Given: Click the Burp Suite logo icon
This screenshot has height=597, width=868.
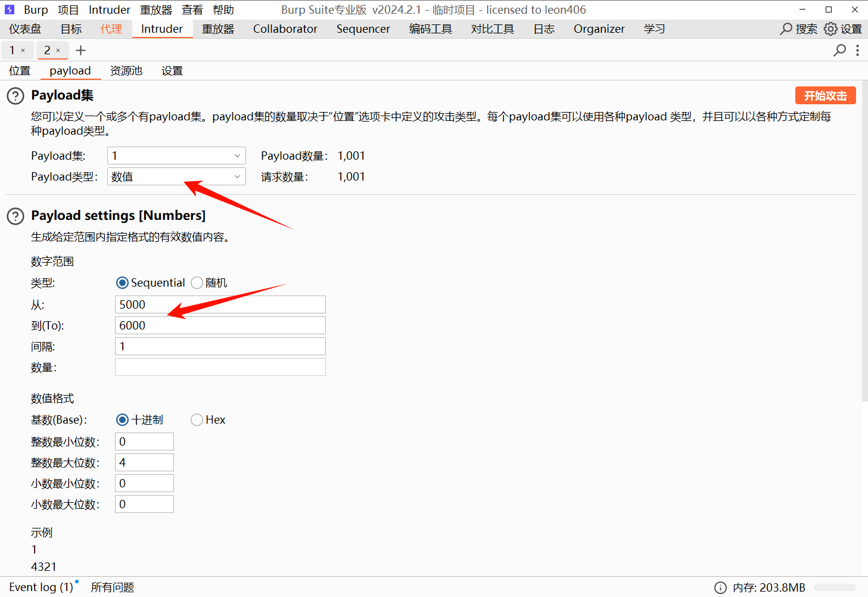Looking at the screenshot, I should click(10, 10).
